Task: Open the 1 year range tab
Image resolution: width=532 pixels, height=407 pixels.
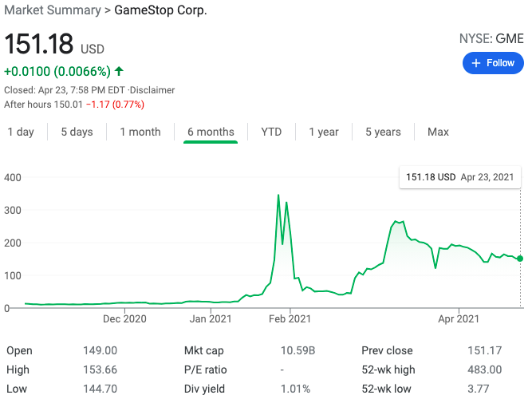Action: (x=324, y=132)
